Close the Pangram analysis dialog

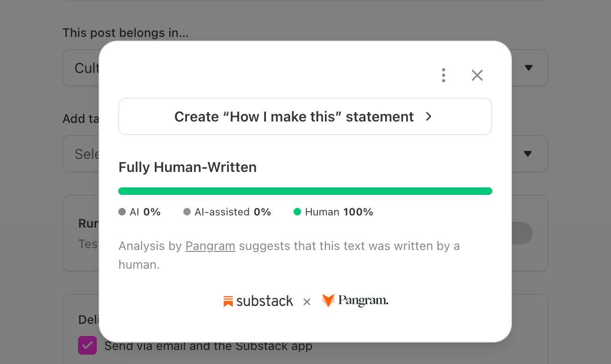[477, 75]
